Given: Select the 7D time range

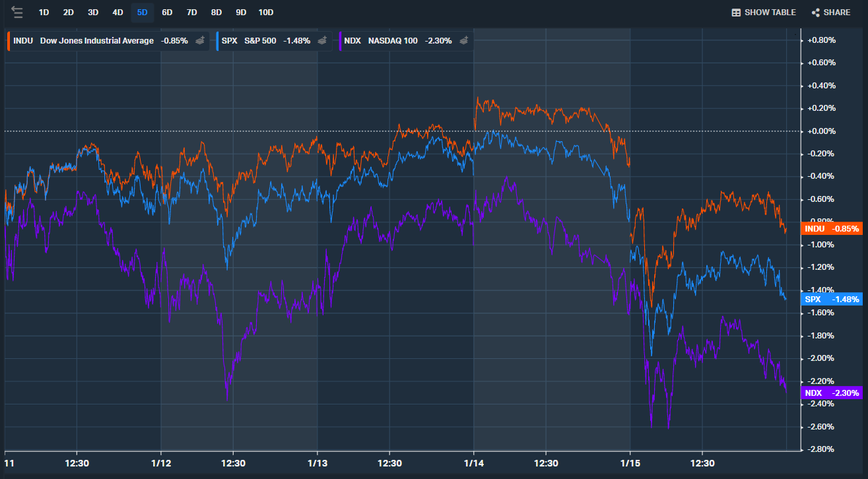Looking at the screenshot, I should [191, 13].
